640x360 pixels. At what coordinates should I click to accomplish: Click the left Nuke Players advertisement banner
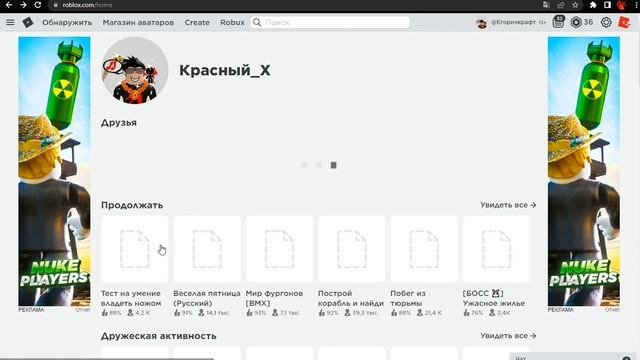(54, 171)
